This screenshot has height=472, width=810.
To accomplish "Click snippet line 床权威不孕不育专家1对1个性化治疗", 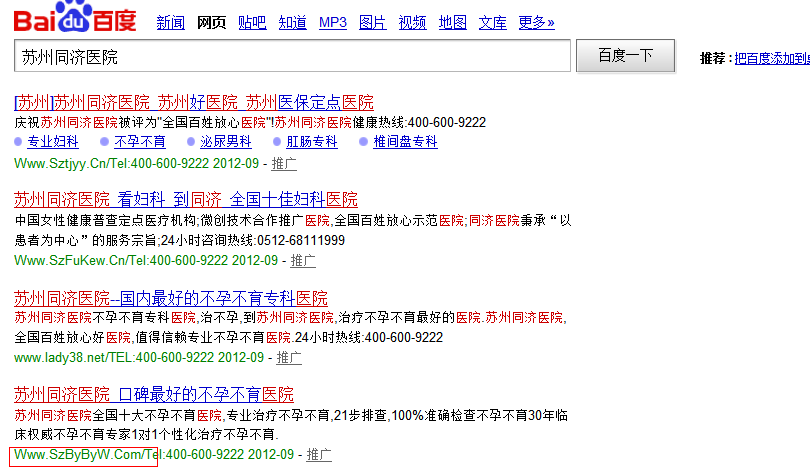I will (x=147, y=435).
